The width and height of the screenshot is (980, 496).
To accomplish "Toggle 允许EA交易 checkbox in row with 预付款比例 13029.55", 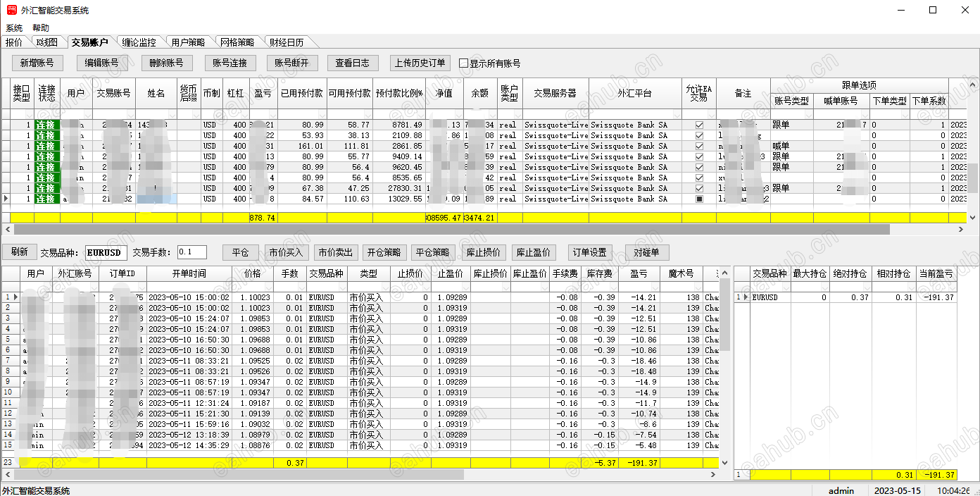I will tap(699, 199).
